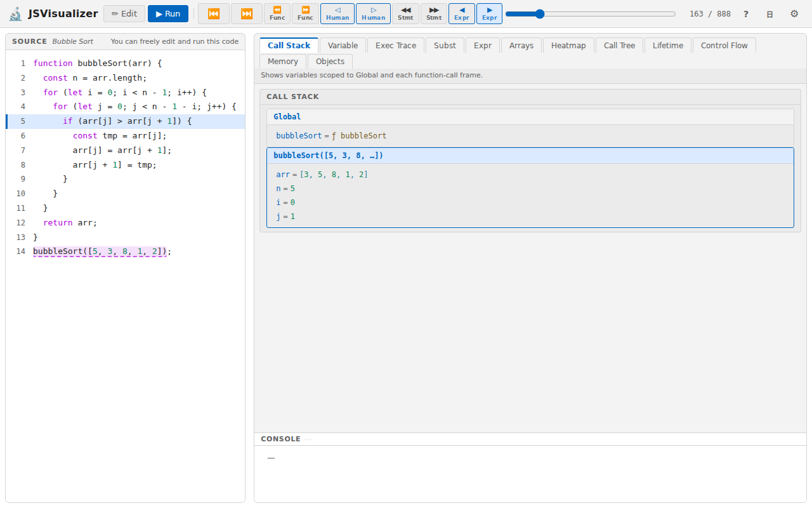The image size is (812, 508).
Task: Open the Expr tab
Action: [483, 45]
